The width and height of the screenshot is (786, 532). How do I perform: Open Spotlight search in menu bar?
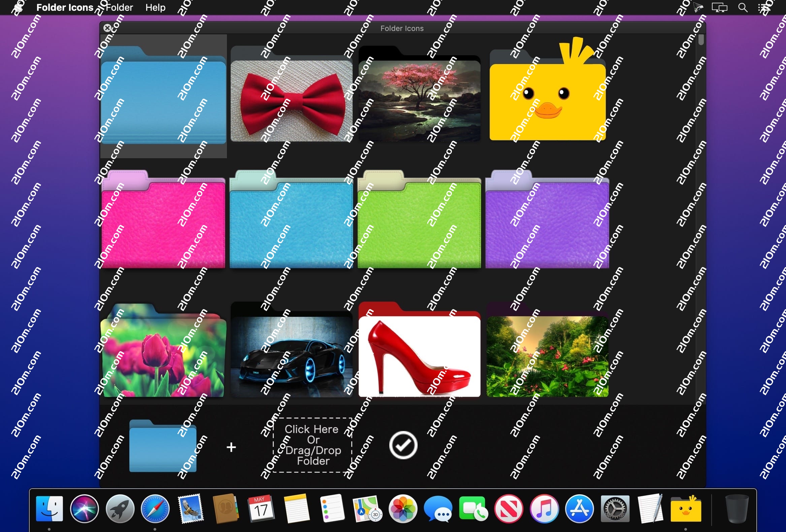(x=742, y=7)
